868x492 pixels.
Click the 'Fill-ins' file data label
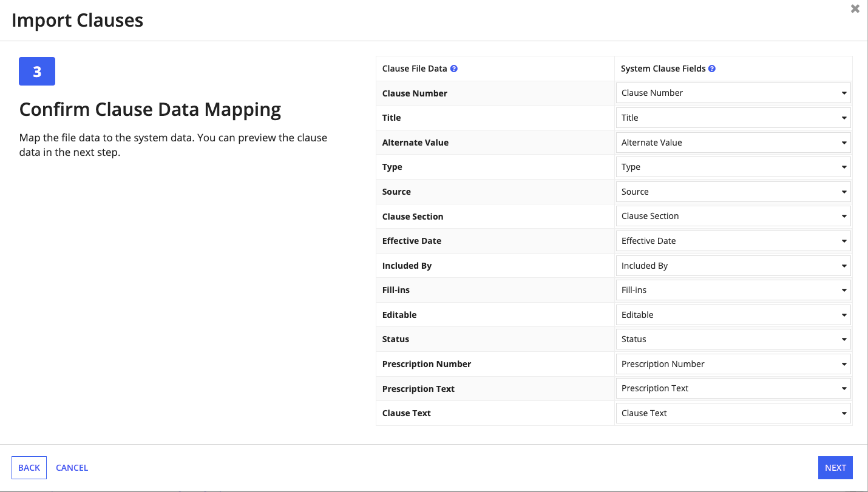pyautogui.click(x=396, y=290)
